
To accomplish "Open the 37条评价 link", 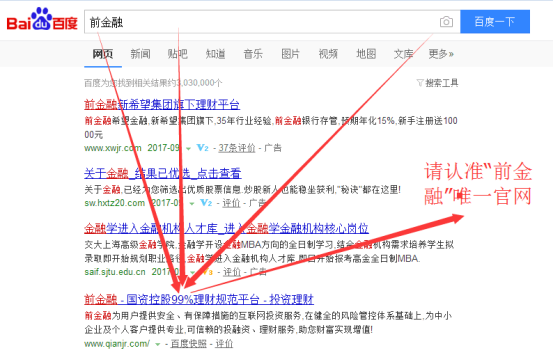I will click(237, 148).
